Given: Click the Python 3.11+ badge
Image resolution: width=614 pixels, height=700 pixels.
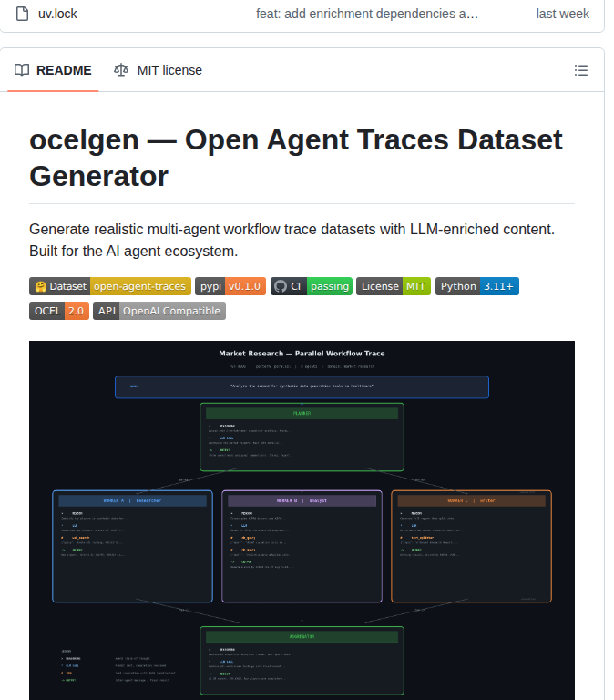Looking at the screenshot, I should pos(477,286).
